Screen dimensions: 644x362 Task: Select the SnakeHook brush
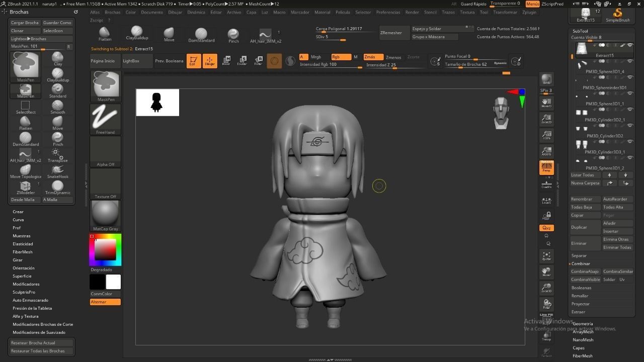[58, 171]
